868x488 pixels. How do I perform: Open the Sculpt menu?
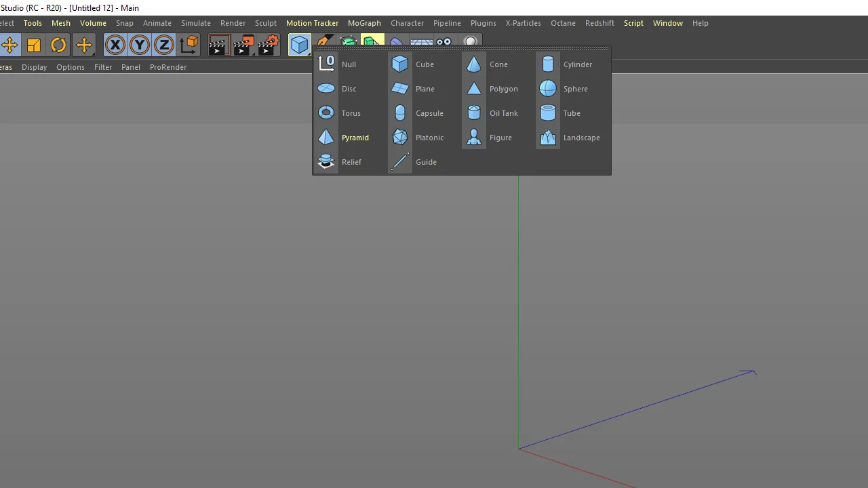tap(266, 23)
